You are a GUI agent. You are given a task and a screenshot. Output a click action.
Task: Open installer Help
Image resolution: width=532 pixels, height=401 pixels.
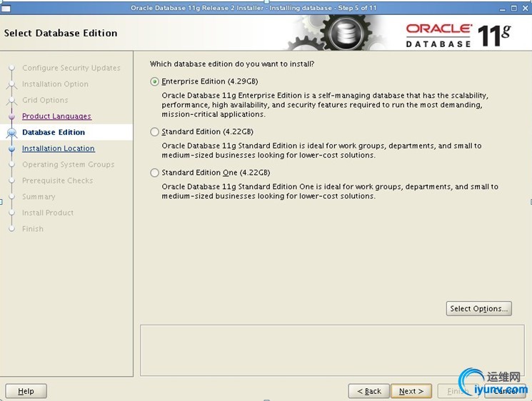coord(26,391)
